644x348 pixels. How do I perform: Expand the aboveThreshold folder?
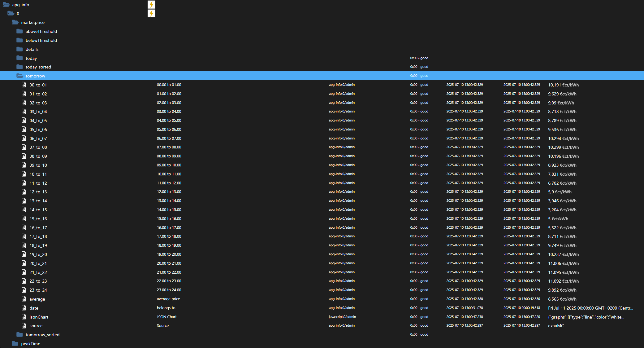[20, 31]
